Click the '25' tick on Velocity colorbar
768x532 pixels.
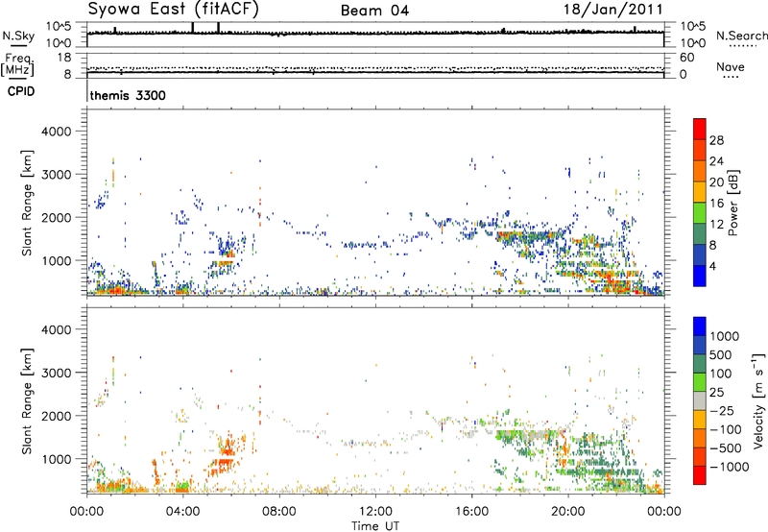coord(716,392)
